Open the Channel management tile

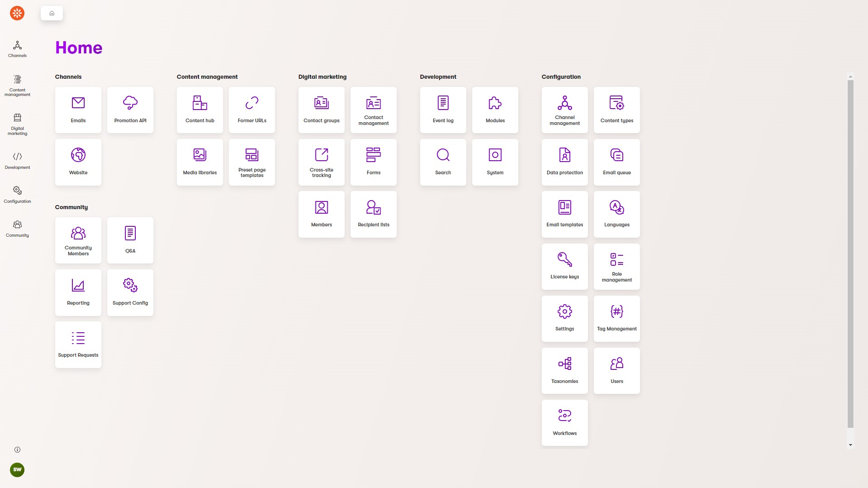tap(565, 110)
